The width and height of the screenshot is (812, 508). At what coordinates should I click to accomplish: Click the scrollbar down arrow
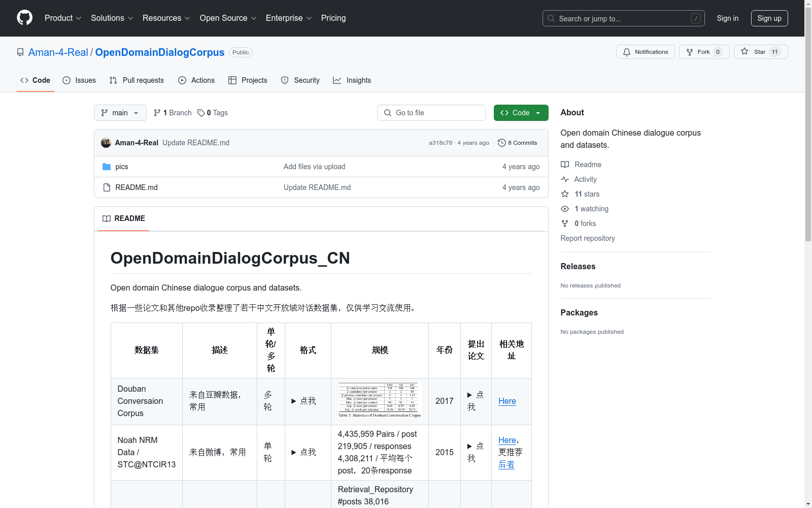coord(808,504)
